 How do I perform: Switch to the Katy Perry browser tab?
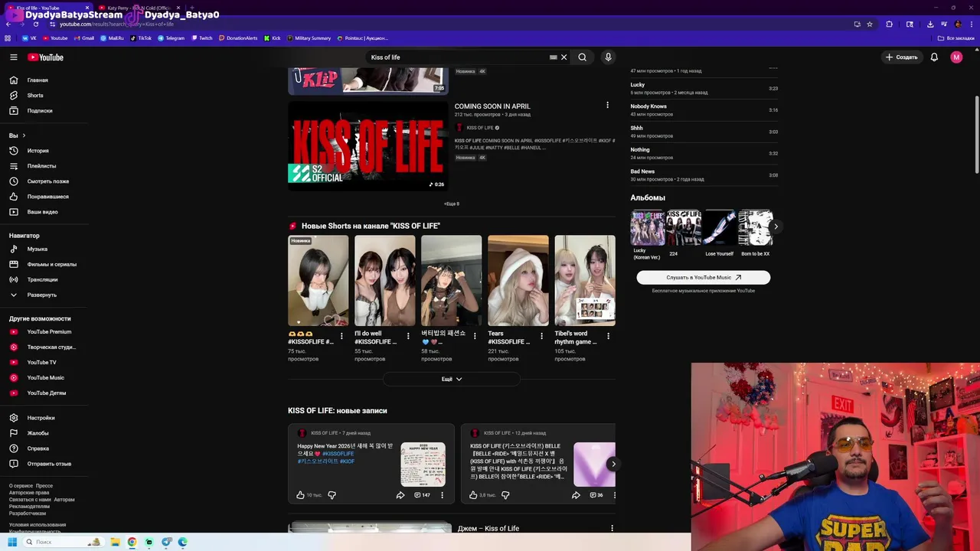tap(138, 8)
